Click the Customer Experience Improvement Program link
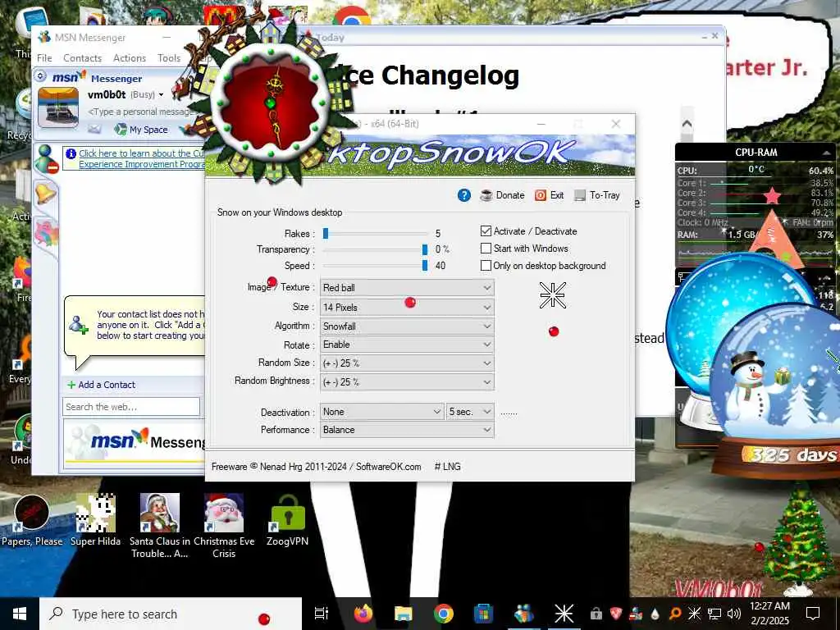Viewport: 840px width, 630px height. pos(141,158)
